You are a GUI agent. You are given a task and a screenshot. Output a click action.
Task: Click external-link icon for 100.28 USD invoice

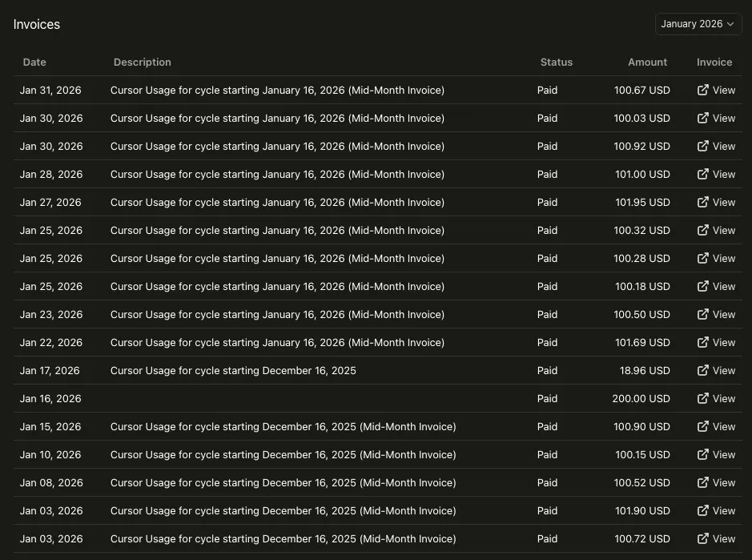point(702,258)
